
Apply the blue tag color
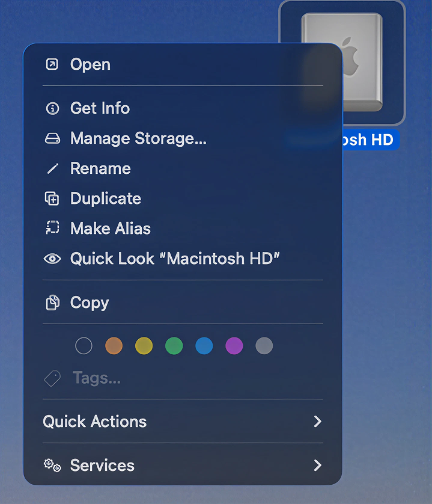(204, 346)
